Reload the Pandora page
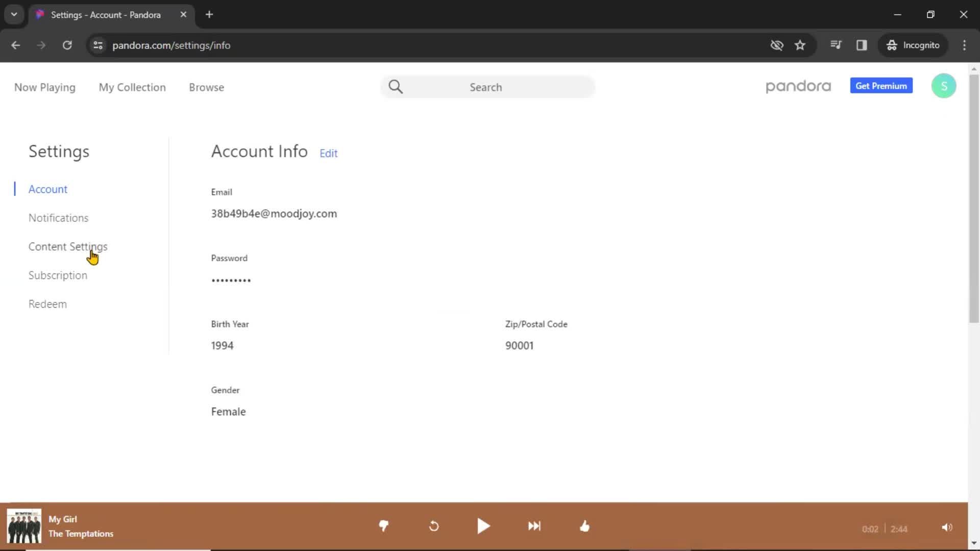980x551 pixels. click(67, 45)
